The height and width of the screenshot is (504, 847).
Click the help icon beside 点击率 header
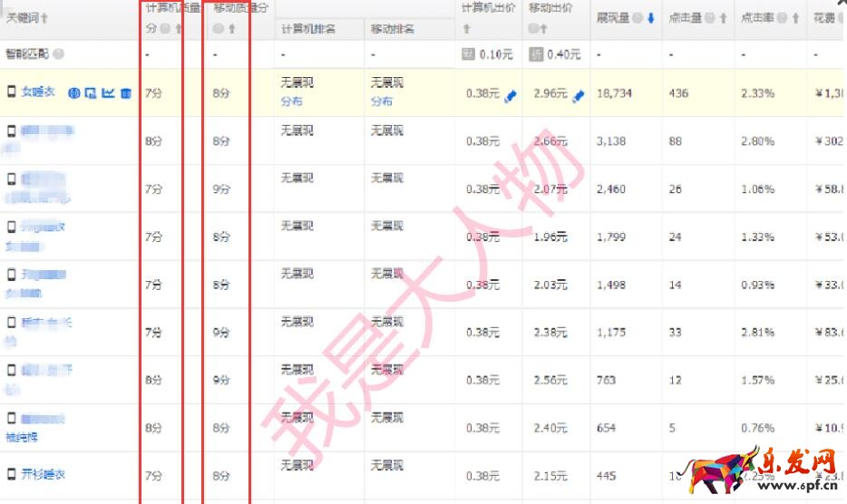[x=783, y=18]
